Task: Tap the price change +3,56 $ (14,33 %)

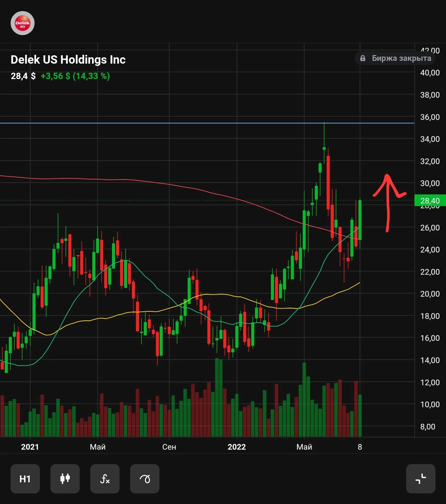Action: tap(75, 76)
